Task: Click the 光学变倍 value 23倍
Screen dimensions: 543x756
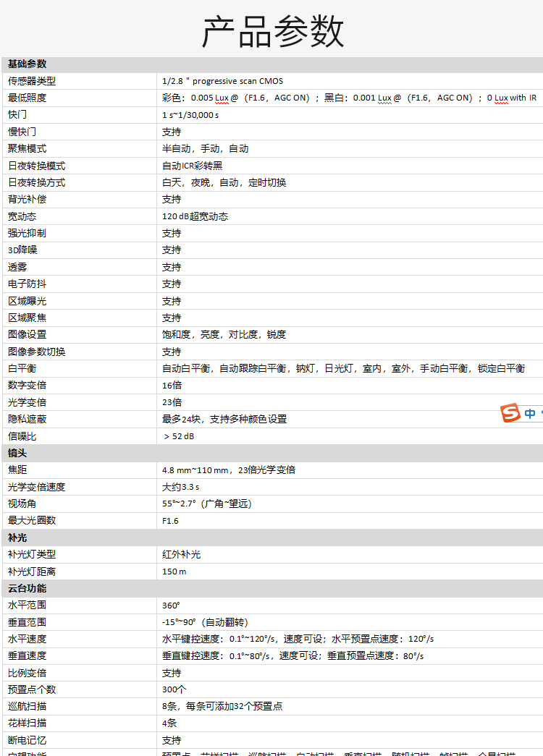Action: [x=172, y=402]
